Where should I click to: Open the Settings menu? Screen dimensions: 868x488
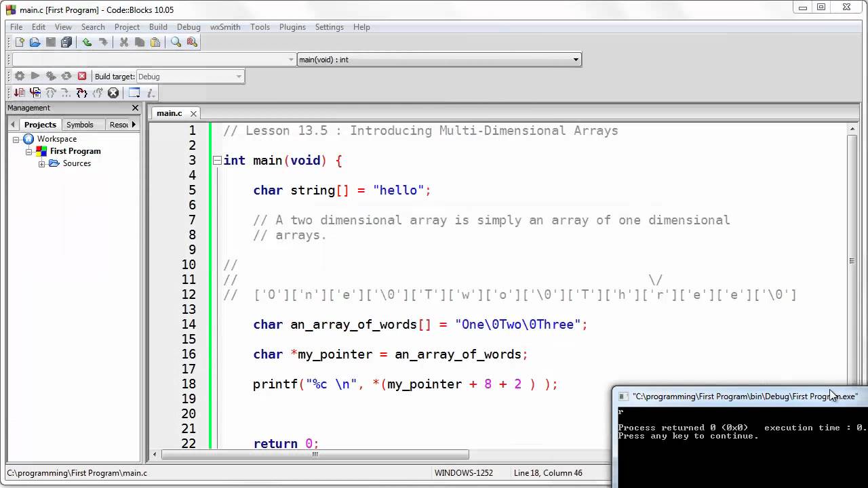[x=330, y=27]
